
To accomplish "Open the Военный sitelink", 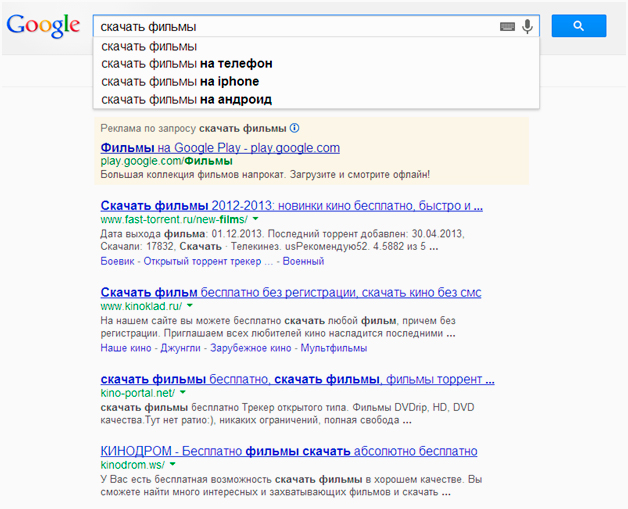I will pyautogui.click(x=303, y=261).
